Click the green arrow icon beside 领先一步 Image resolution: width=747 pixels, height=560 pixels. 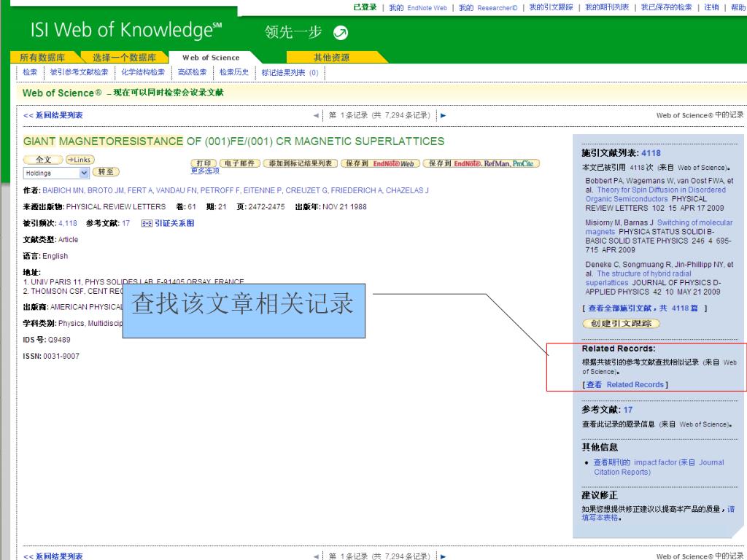coord(340,32)
